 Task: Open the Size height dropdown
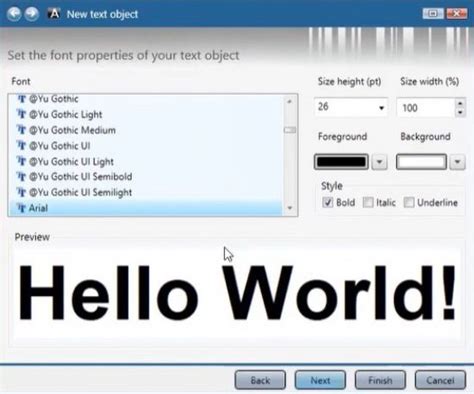381,108
